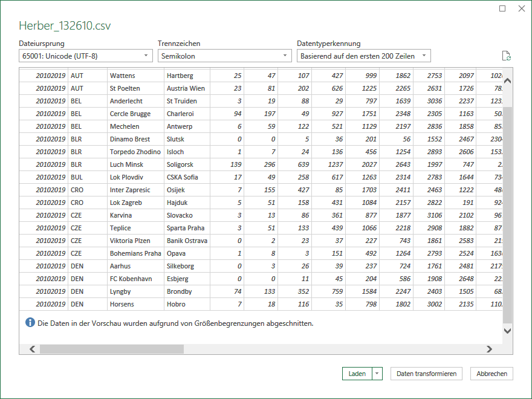The height and width of the screenshot is (399, 532).
Task: Click the scroll up arrow of preview
Action: pyautogui.click(x=508, y=81)
